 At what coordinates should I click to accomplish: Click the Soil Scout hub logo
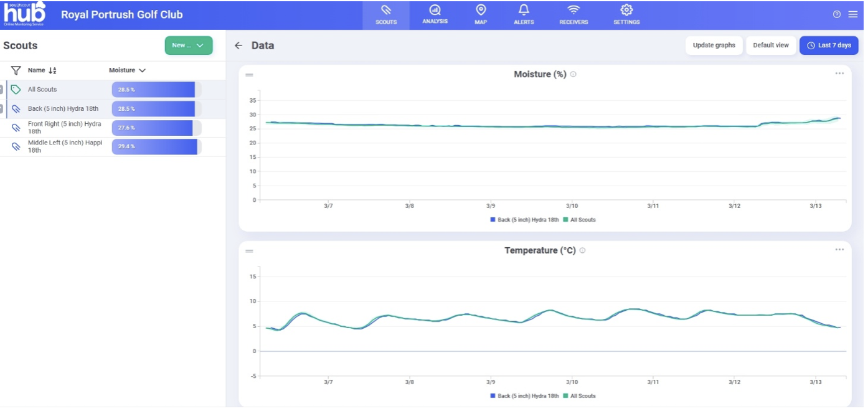25,14
